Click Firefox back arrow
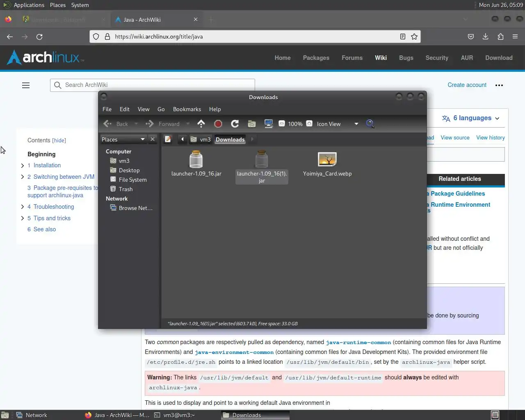The width and height of the screenshot is (525, 420). pyautogui.click(x=10, y=37)
